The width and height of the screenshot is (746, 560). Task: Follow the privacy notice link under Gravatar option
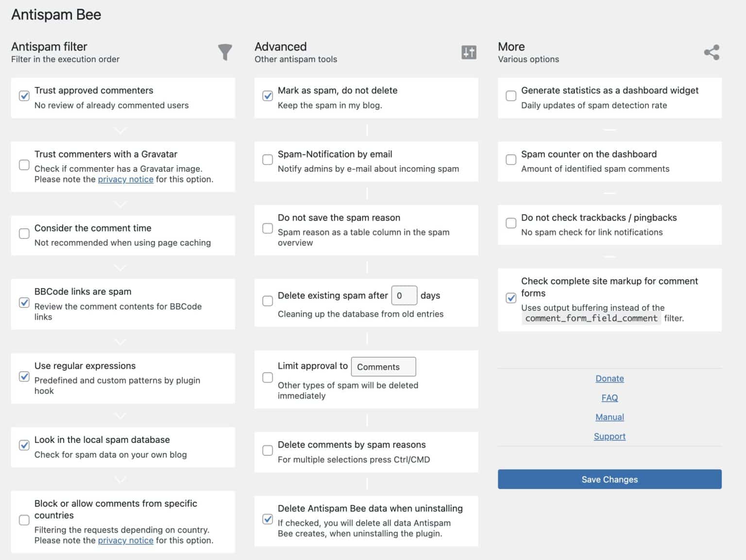(125, 179)
